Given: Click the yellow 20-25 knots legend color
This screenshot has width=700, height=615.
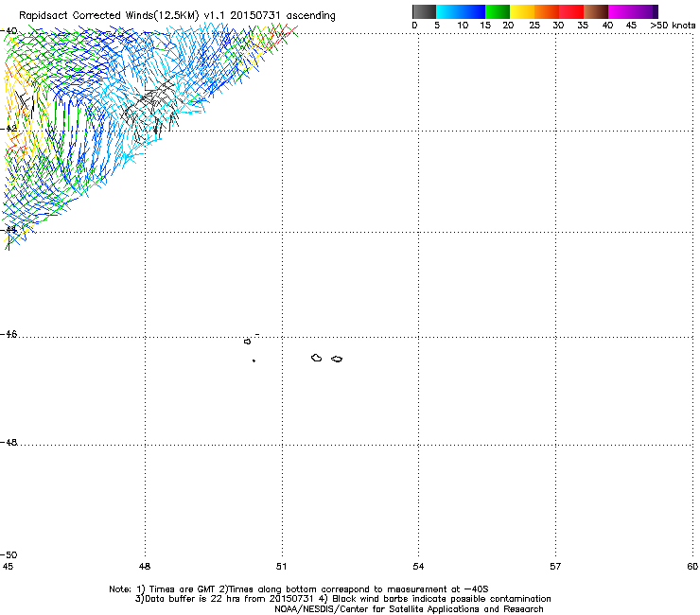Looking at the screenshot, I should pyautogui.click(x=522, y=11).
